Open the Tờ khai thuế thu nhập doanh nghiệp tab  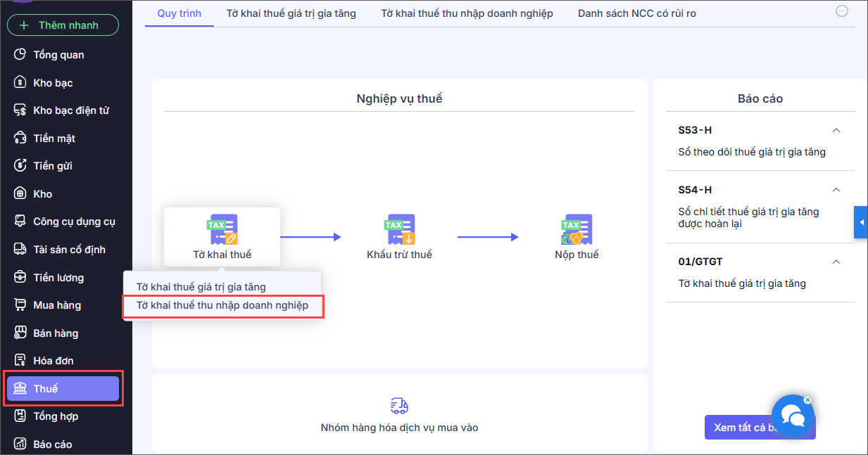pos(467,13)
